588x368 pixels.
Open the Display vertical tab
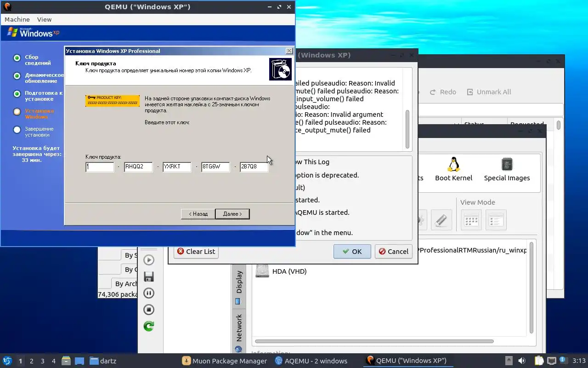(x=238, y=287)
